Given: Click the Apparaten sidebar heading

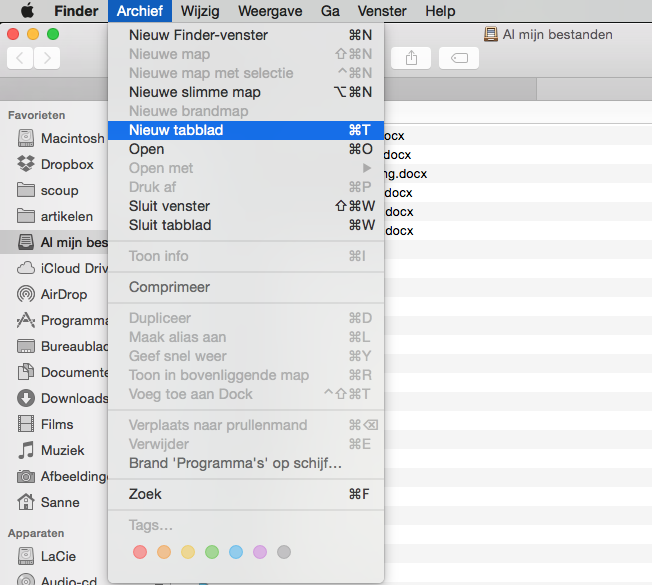Looking at the screenshot, I should point(36,533).
